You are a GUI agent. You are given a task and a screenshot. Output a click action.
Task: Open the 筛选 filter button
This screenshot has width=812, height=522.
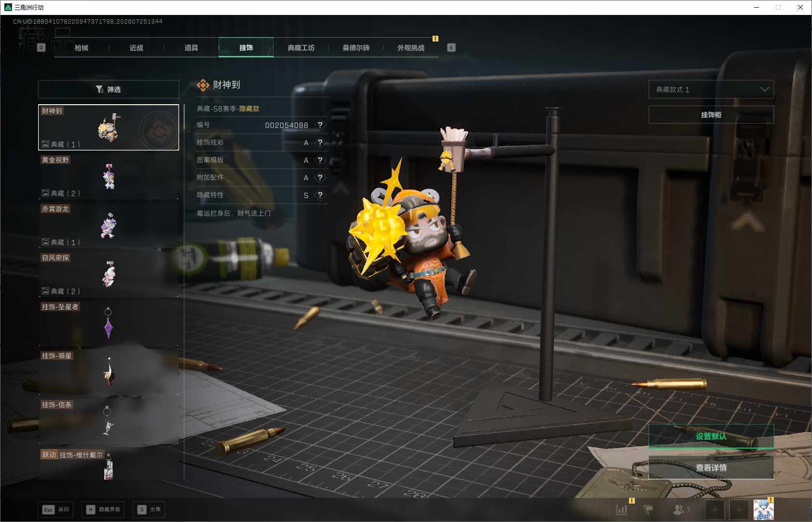pos(109,89)
